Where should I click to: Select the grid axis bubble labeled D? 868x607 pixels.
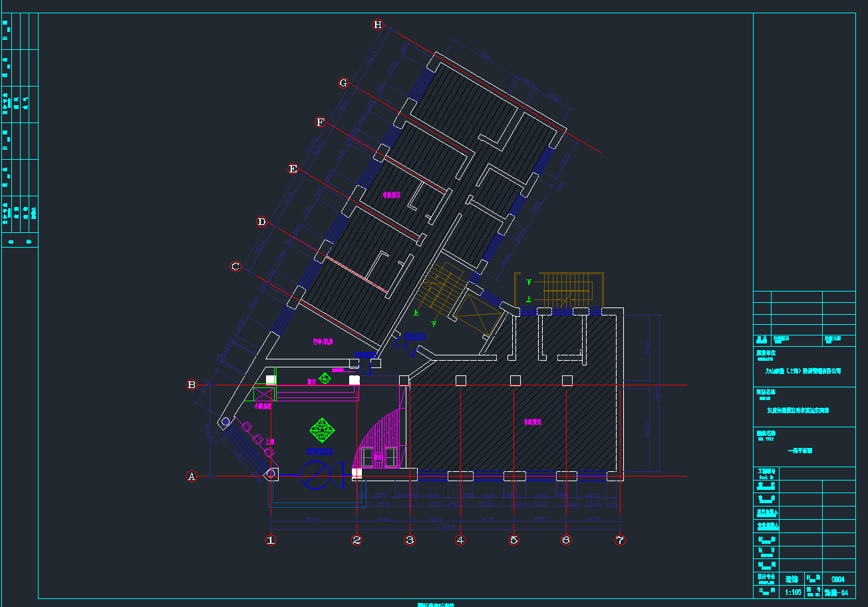tap(261, 222)
